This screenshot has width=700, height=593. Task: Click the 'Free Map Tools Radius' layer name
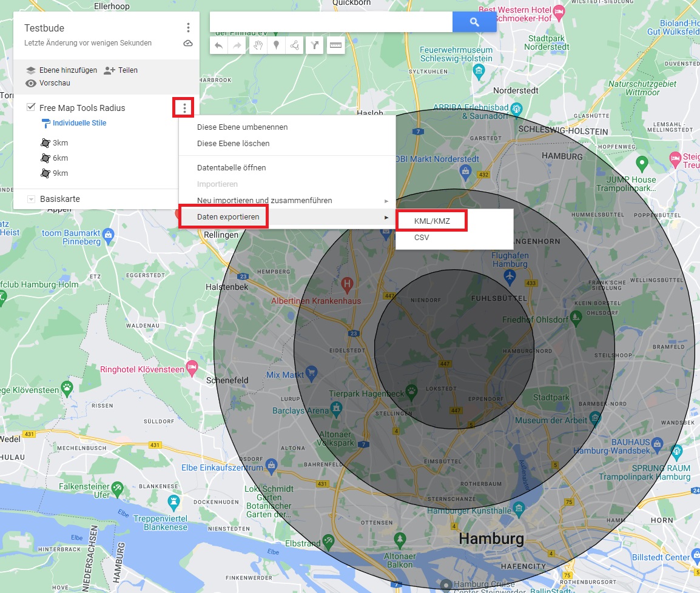82,108
